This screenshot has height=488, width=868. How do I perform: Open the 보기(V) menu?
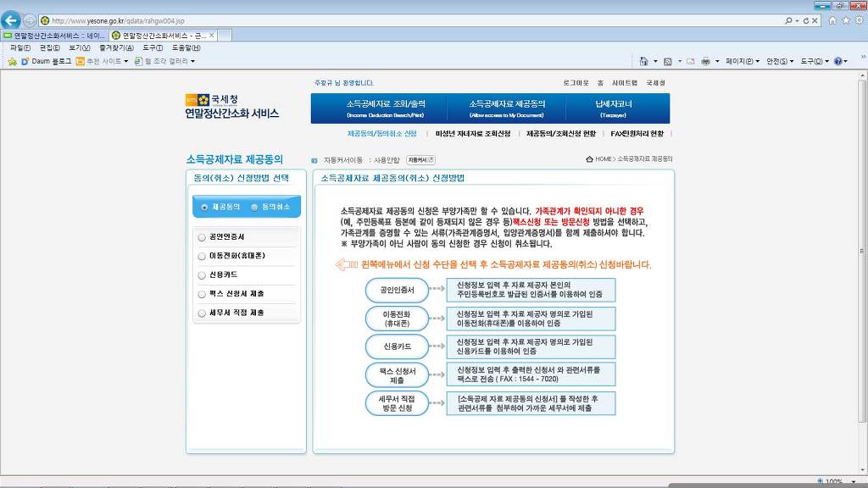pos(79,48)
